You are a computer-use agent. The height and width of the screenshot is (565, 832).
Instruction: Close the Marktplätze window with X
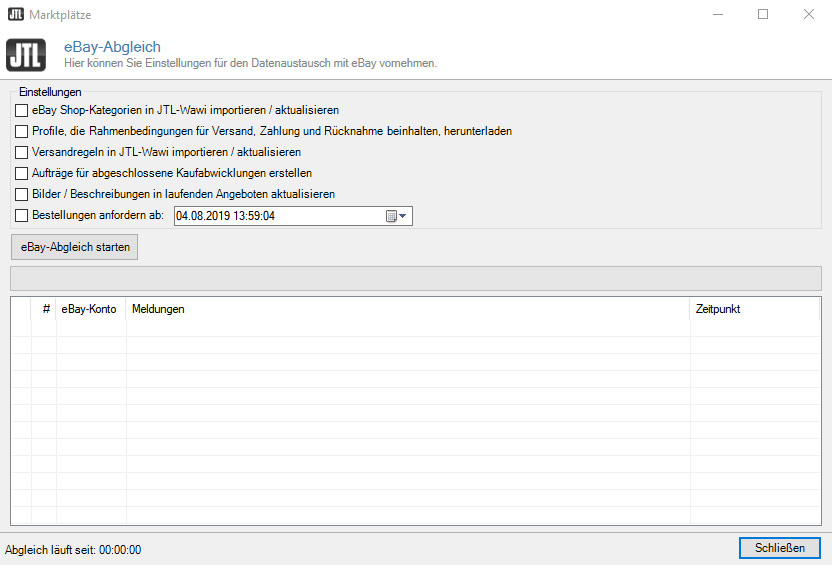pos(809,14)
